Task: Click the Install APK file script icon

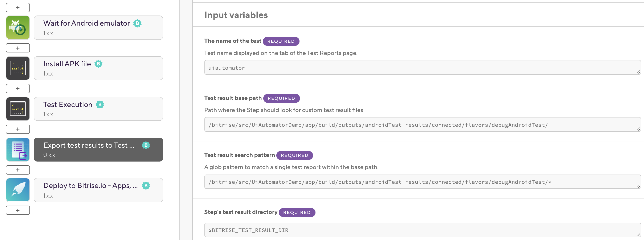Action: coord(18,68)
